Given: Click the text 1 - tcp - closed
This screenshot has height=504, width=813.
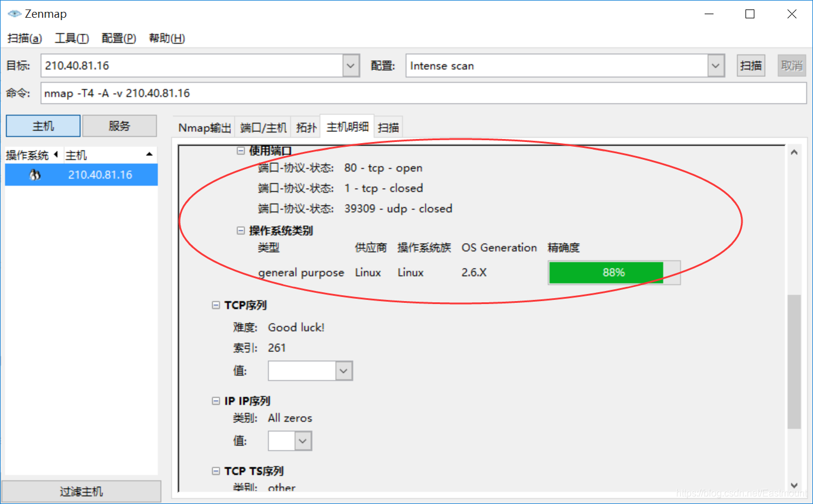Looking at the screenshot, I should tap(384, 188).
